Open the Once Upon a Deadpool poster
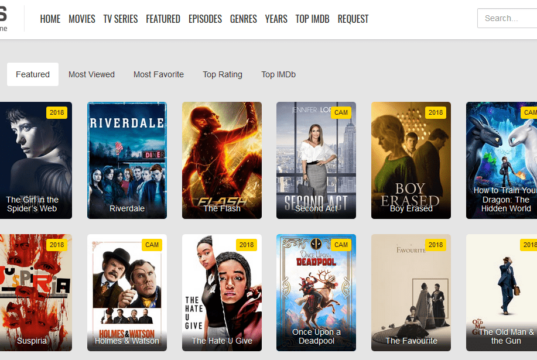537x360 pixels. coord(316,293)
